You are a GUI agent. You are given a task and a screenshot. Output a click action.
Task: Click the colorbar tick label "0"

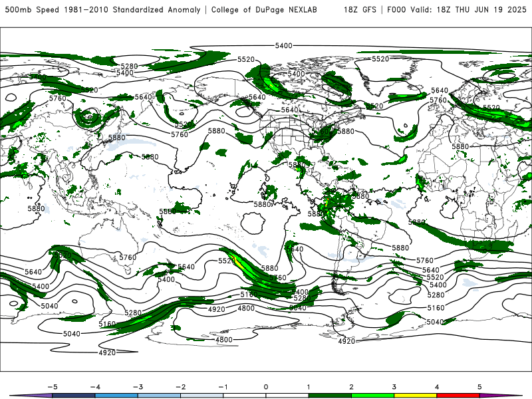(265, 387)
